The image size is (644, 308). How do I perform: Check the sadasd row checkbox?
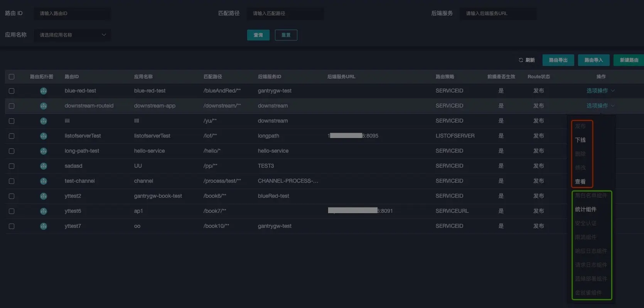tap(12, 166)
